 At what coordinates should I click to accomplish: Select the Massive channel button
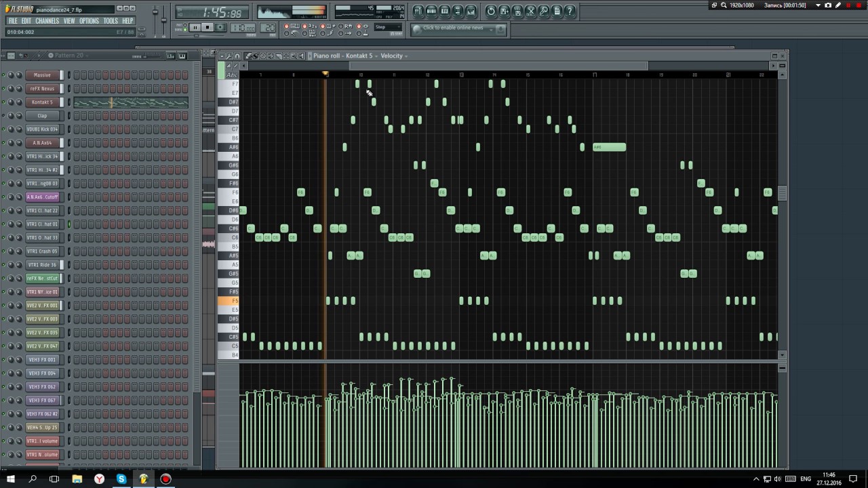coord(42,75)
